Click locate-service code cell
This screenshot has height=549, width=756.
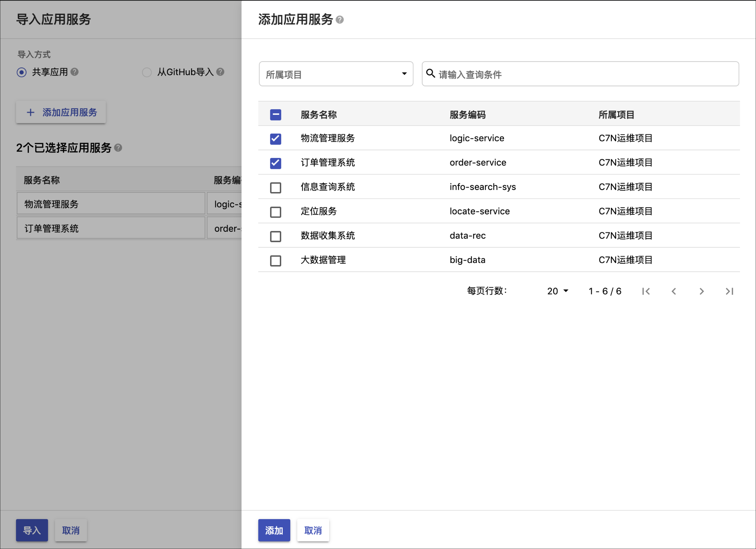coord(480,211)
